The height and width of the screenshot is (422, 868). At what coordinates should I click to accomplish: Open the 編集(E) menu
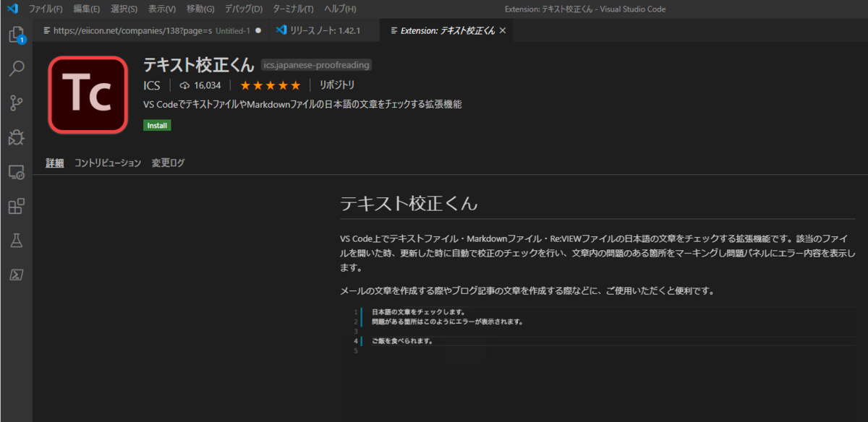86,9
